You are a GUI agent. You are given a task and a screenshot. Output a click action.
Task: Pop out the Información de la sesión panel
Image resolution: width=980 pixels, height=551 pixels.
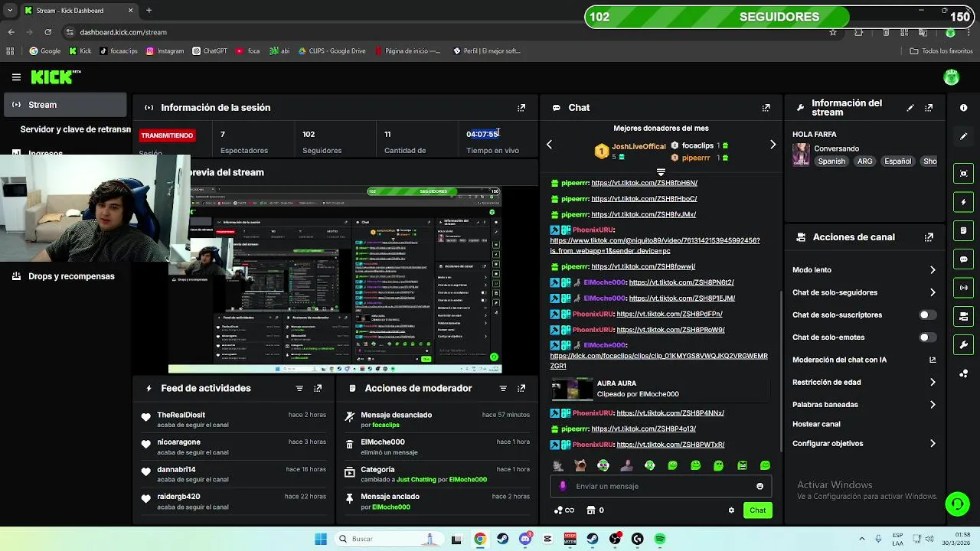[521, 108]
